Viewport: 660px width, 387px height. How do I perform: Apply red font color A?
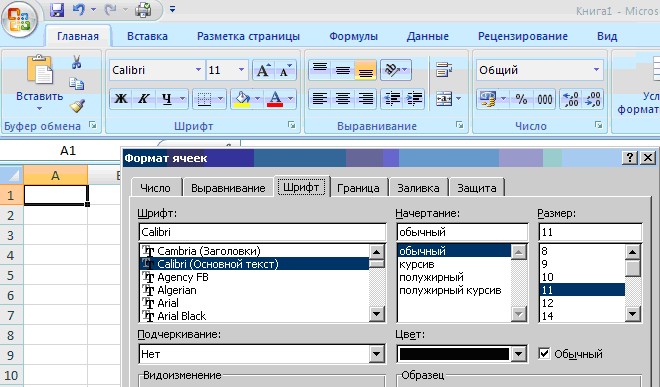[274, 99]
